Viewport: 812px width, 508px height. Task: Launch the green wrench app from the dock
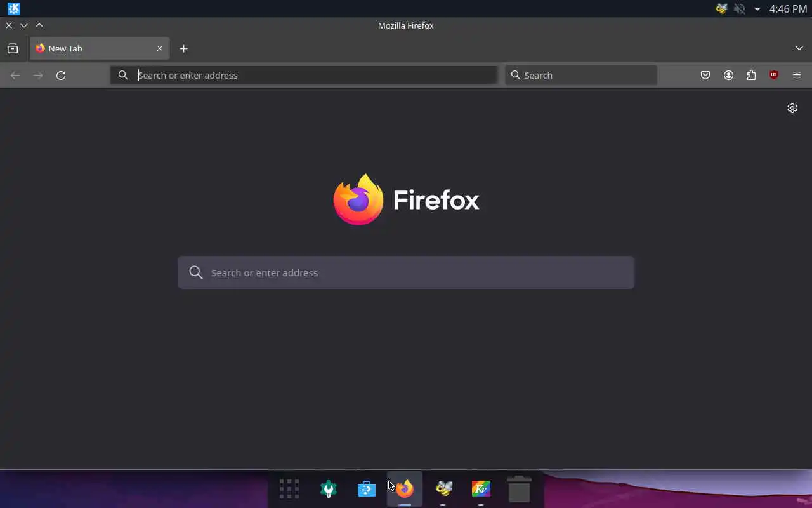click(328, 489)
